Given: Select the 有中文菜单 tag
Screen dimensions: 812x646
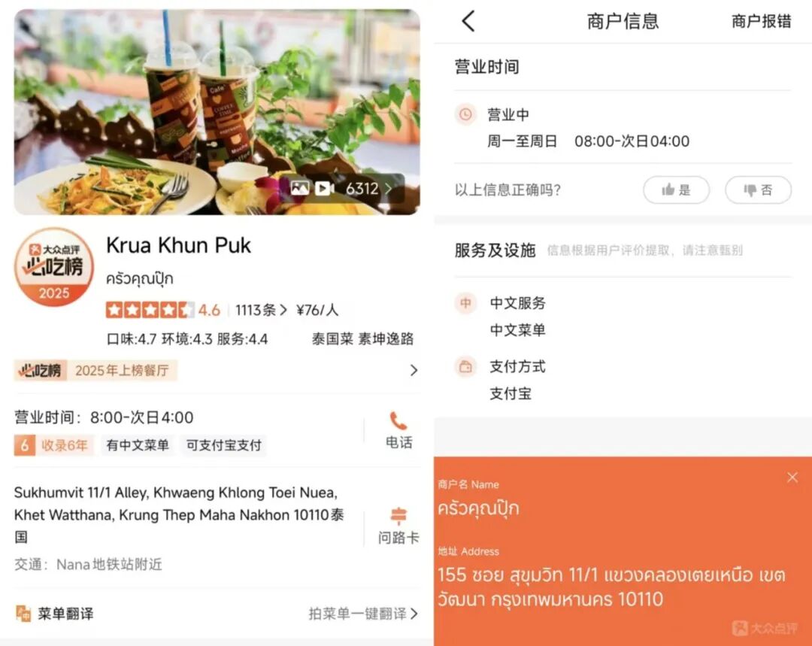Looking at the screenshot, I should point(138,445).
